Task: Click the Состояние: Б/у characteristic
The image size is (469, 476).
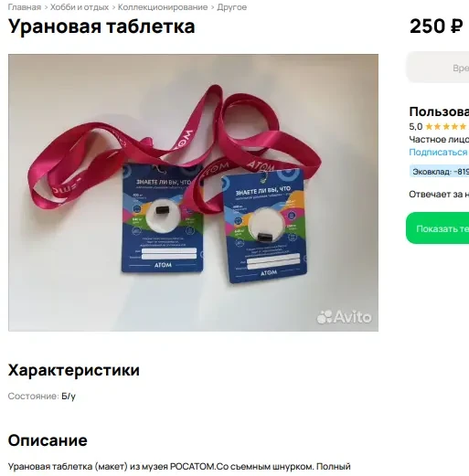Action: [x=42, y=396]
